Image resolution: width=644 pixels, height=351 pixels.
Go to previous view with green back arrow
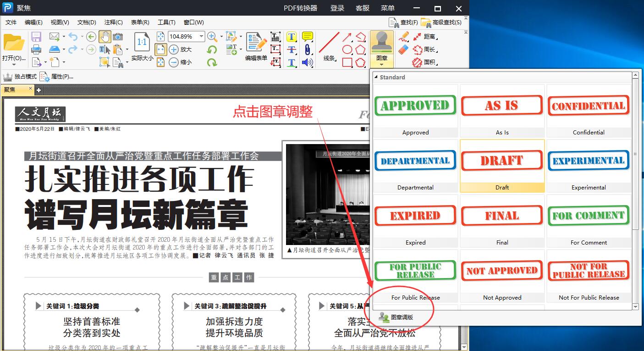(91, 37)
